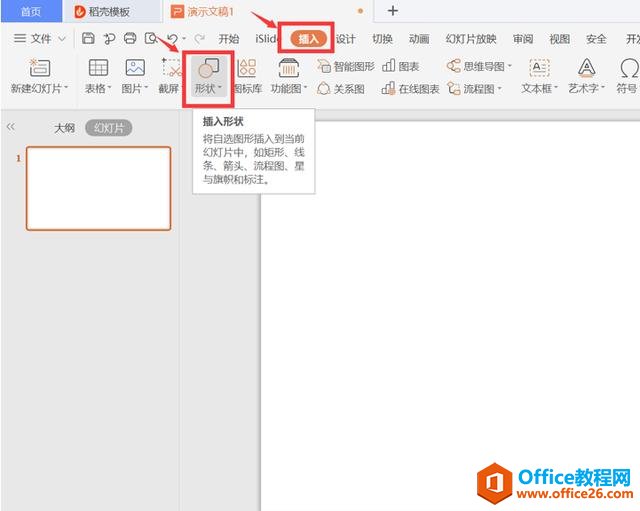Switch panel to 幻灯片 slides view
640x511 pixels.
pos(109,128)
